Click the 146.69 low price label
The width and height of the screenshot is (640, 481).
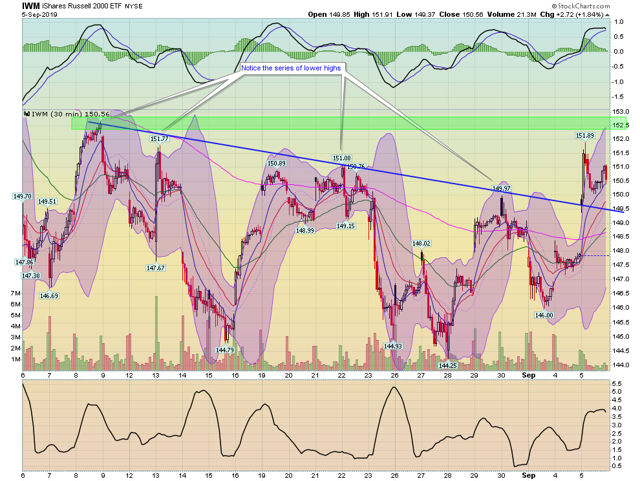[49, 296]
